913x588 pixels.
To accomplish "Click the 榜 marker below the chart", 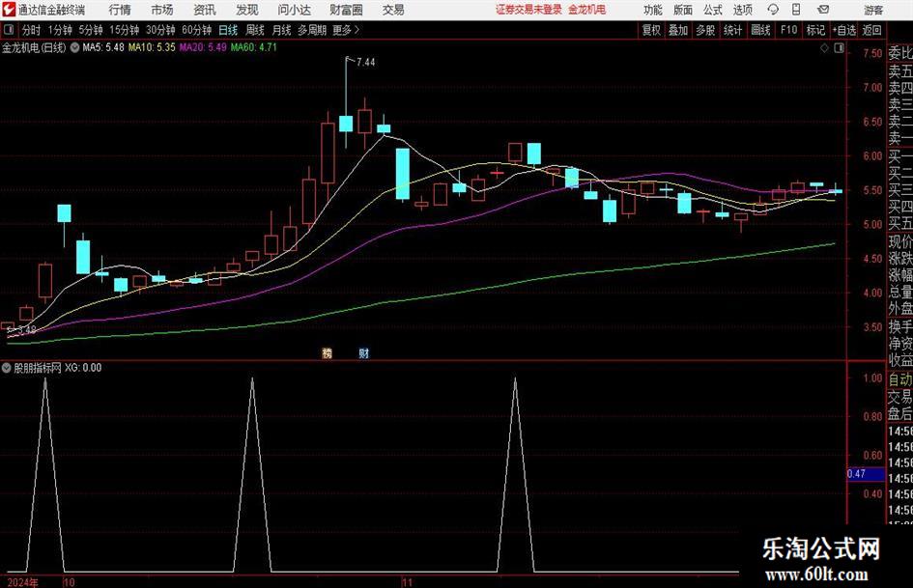I will (328, 352).
